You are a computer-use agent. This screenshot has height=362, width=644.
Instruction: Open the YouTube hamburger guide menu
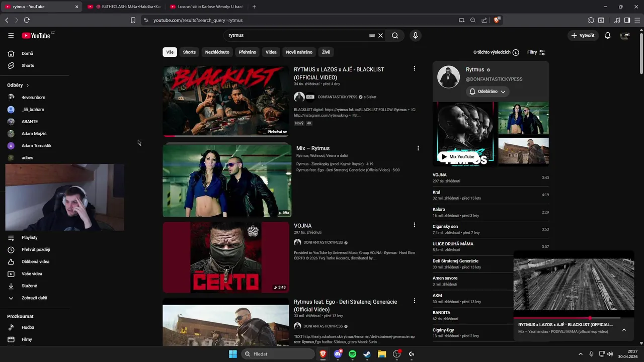pos(11,35)
